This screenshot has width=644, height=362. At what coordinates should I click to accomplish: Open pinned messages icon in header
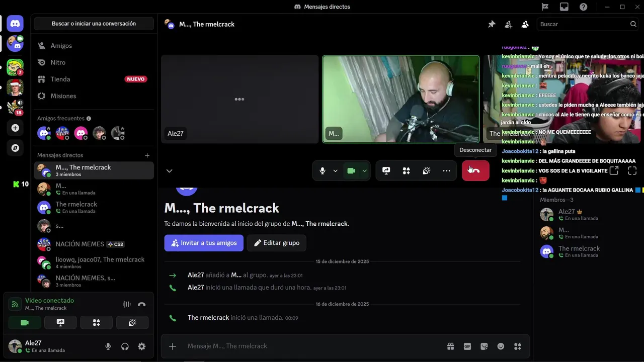pyautogui.click(x=492, y=24)
